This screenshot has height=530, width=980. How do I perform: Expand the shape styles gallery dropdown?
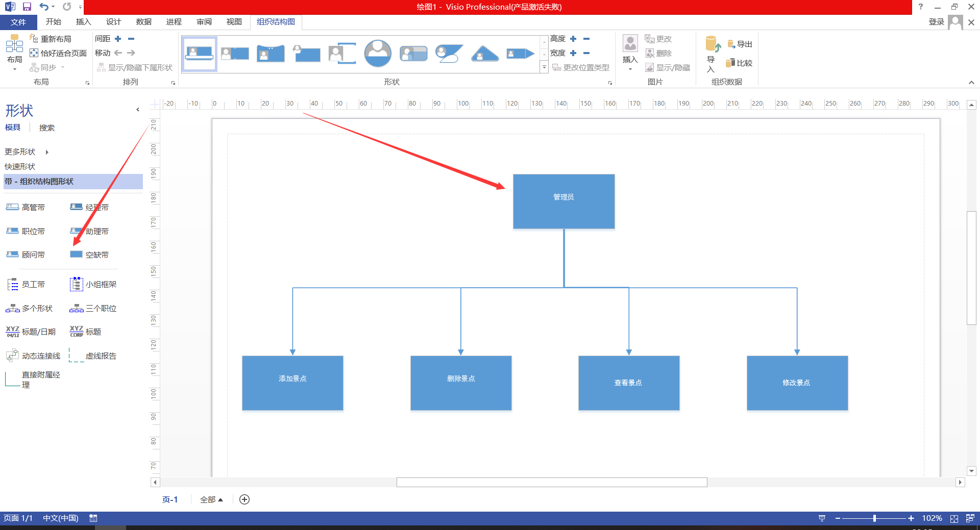tap(544, 67)
